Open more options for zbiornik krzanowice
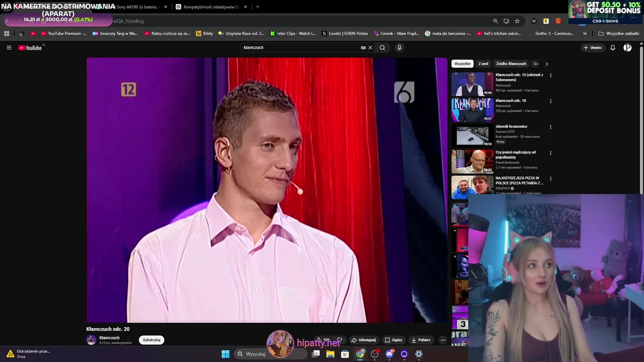Screen dimensions: 644x362 (x=550, y=127)
